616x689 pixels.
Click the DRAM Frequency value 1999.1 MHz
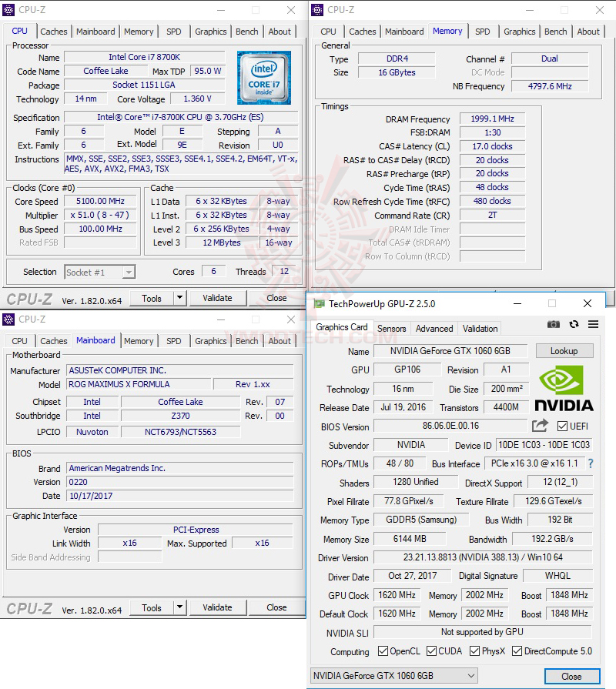click(x=492, y=119)
